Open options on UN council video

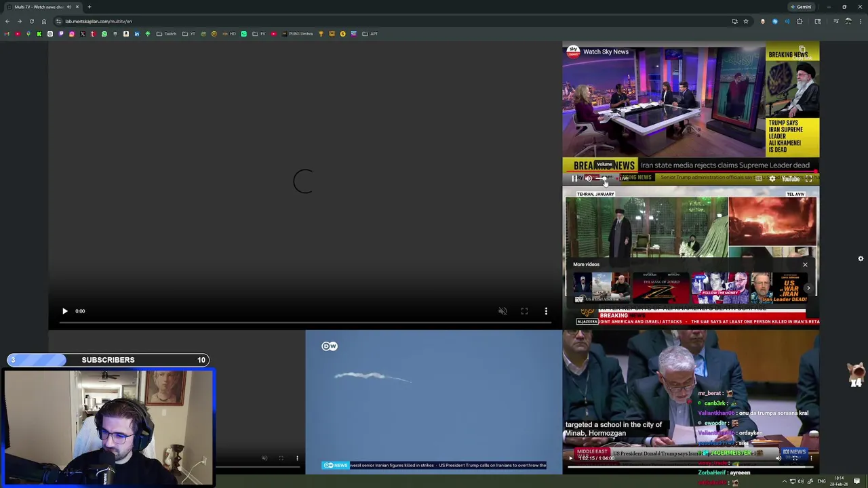pos(811,458)
